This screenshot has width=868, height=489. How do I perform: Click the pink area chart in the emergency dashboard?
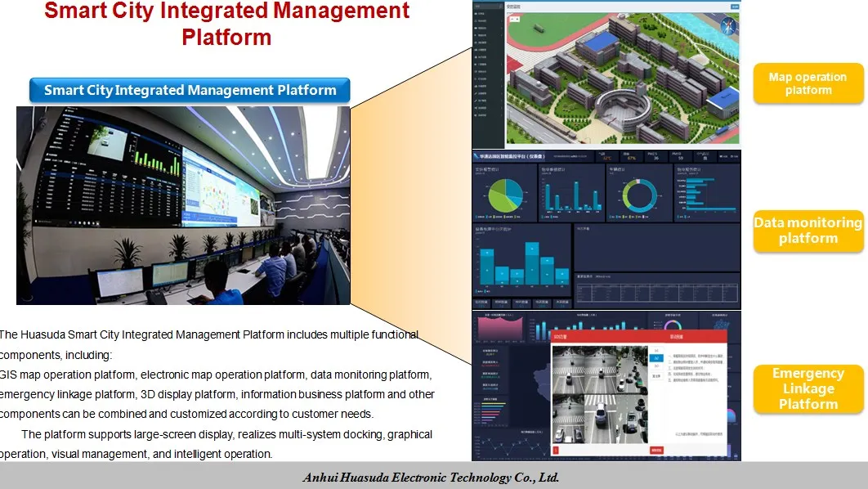point(500,330)
